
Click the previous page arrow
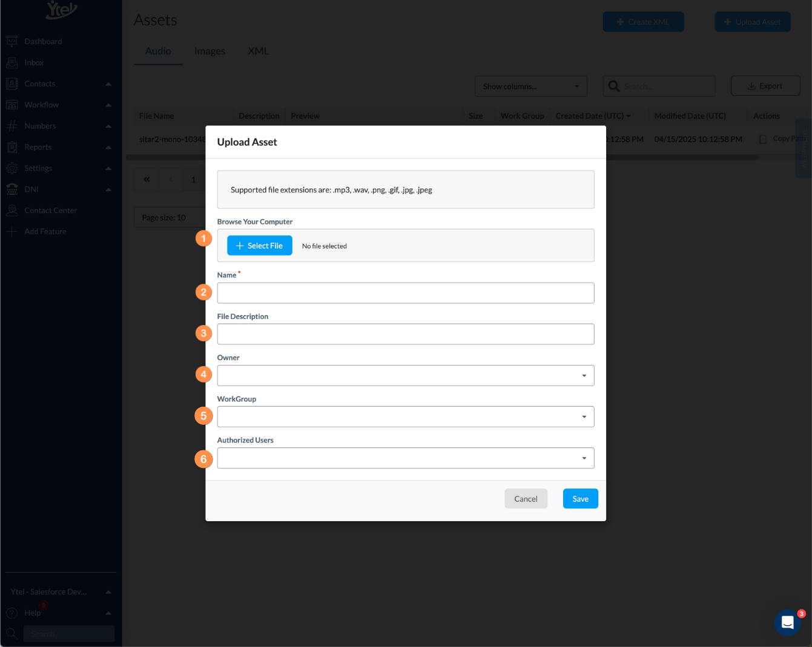click(x=171, y=179)
